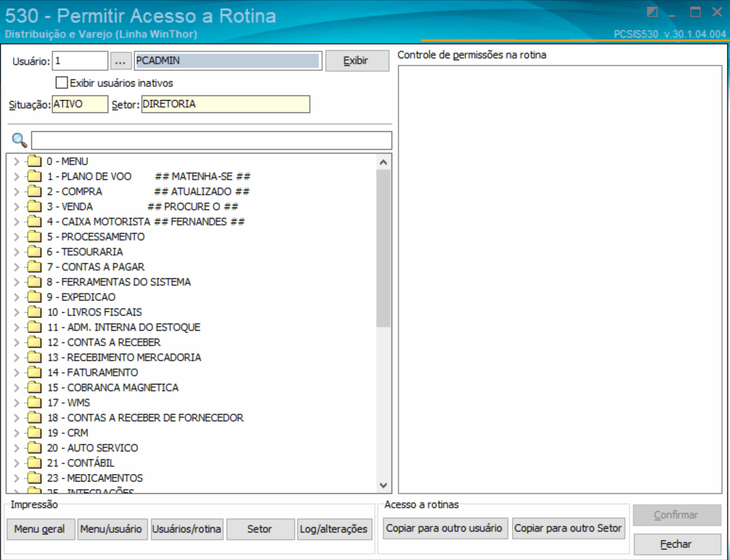Select 12 - CONTAS A RECEBER item
Image resolution: width=730 pixels, height=560 pixels.
104,342
